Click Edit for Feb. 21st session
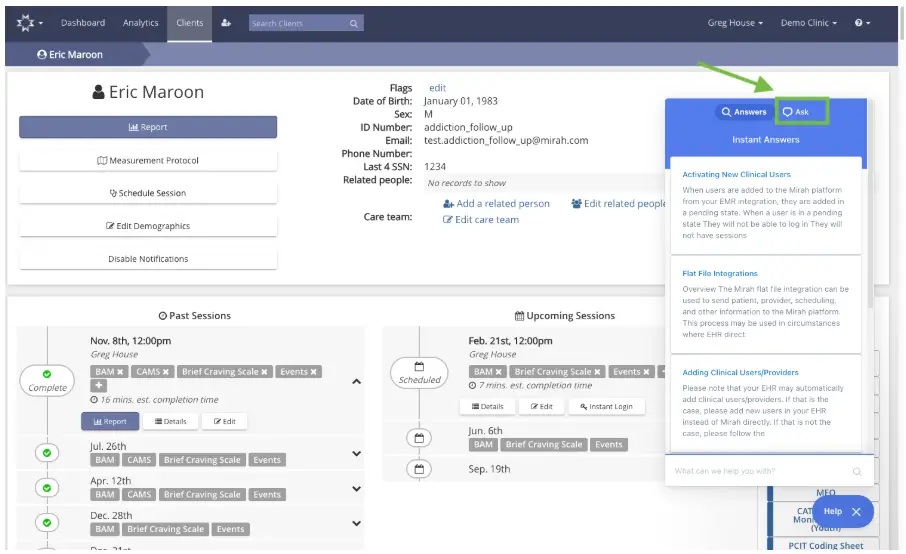 541,407
